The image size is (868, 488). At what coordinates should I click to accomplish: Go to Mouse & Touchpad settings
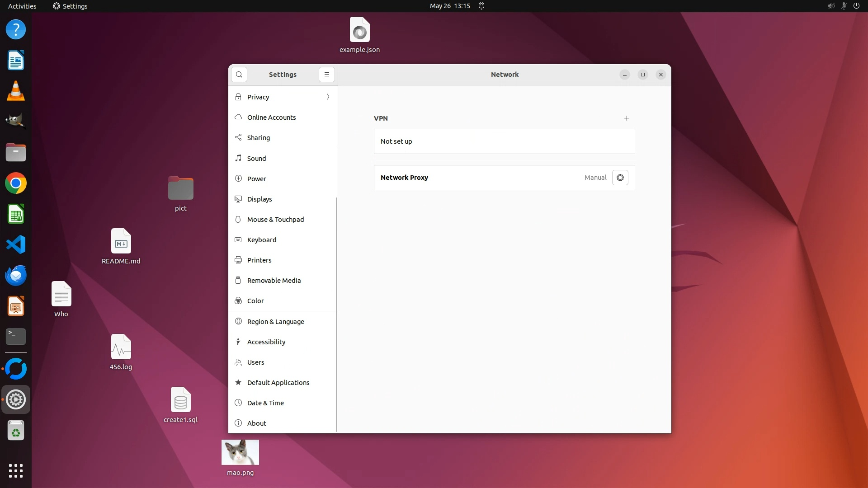275,220
